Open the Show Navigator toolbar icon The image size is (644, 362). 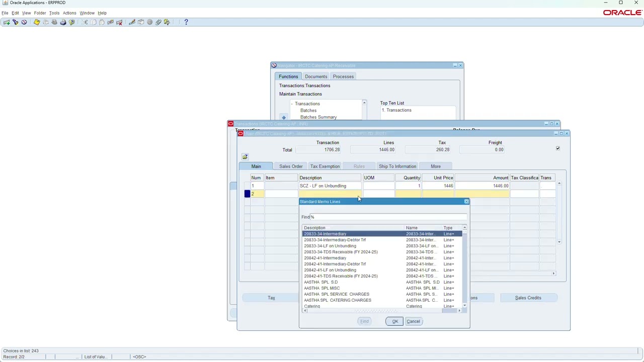click(x=24, y=22)
